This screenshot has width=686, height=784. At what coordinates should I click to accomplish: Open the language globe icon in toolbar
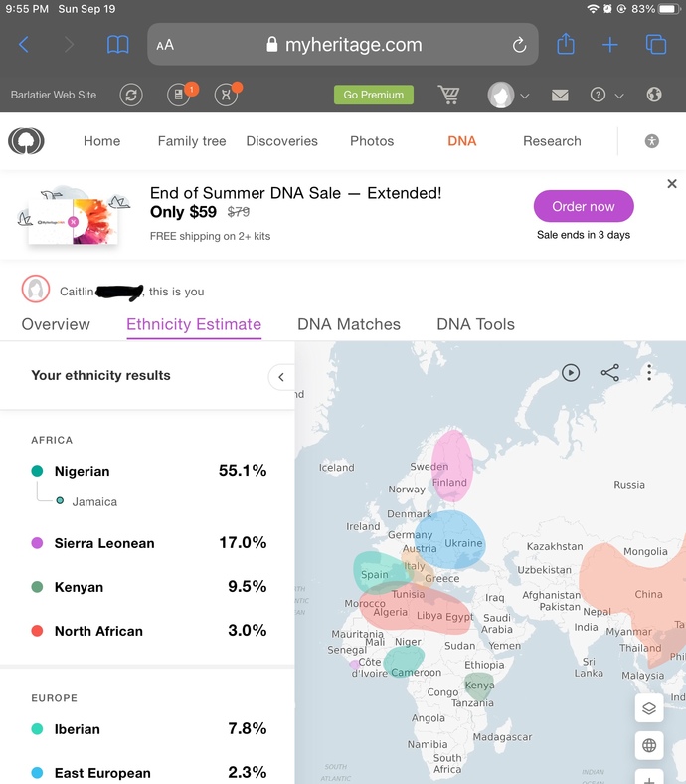(654, 95)
